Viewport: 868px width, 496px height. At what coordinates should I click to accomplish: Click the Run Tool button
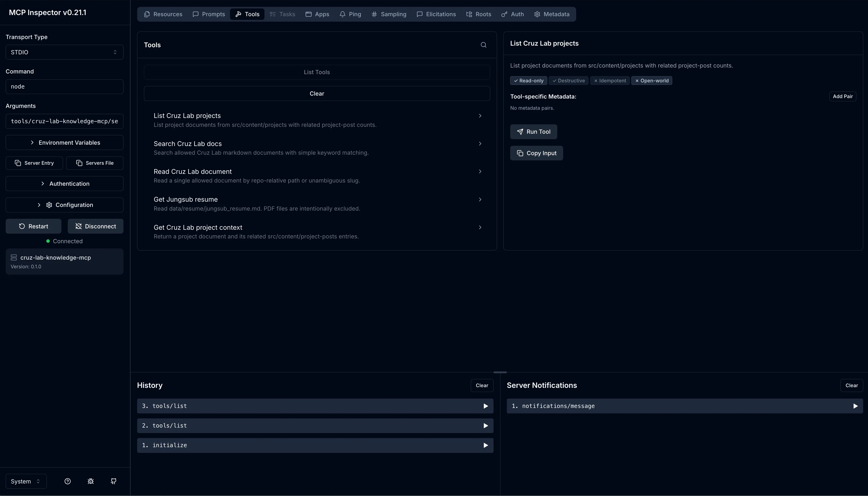point(533,132)
